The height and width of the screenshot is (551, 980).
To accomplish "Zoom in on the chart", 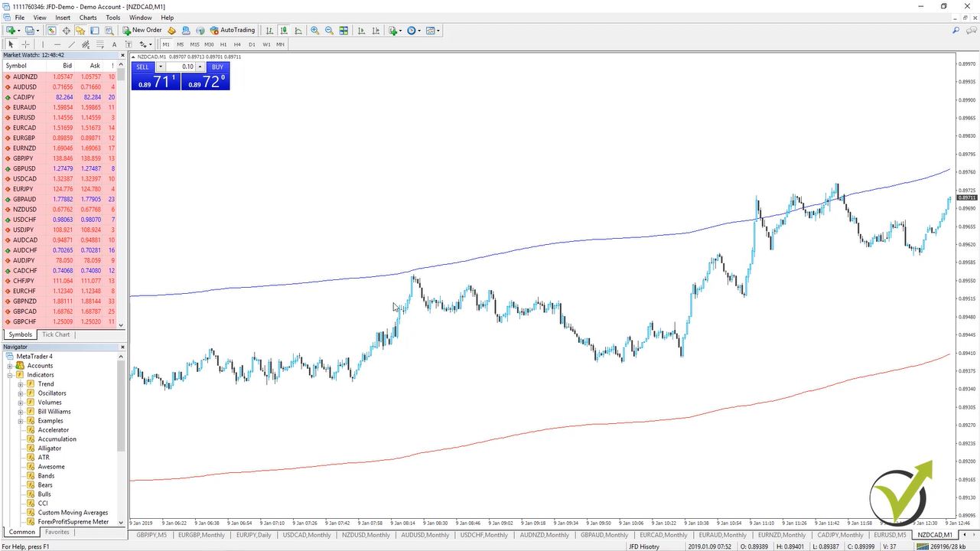I will point(315,31).
